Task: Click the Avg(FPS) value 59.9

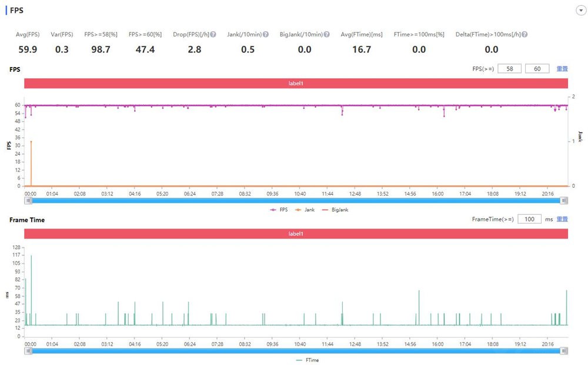Action: click(x=28, y=49)
